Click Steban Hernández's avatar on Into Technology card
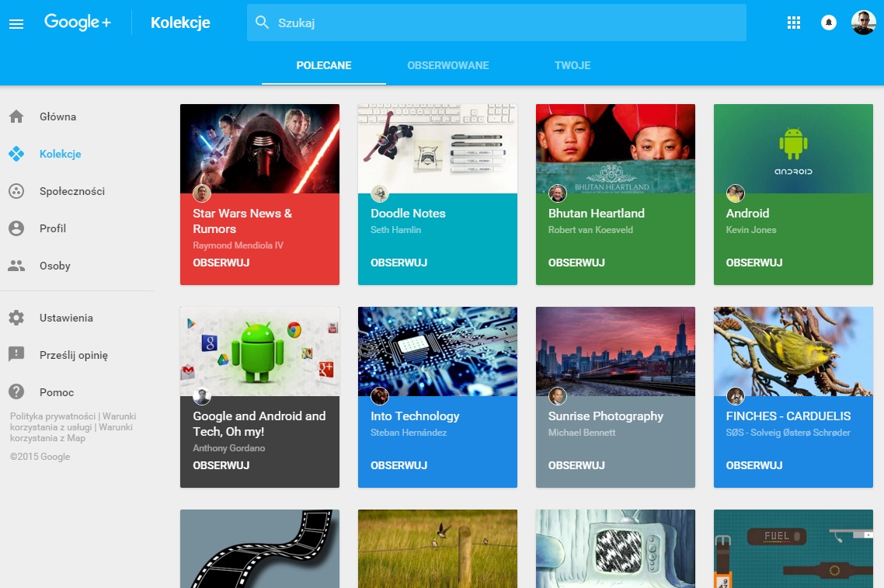 (380, 396)
